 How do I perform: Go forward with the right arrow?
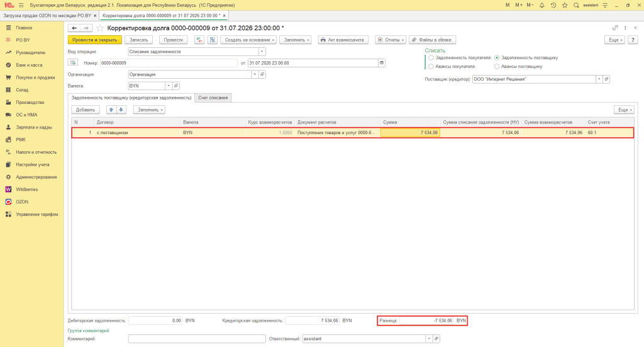pos(86,28)
